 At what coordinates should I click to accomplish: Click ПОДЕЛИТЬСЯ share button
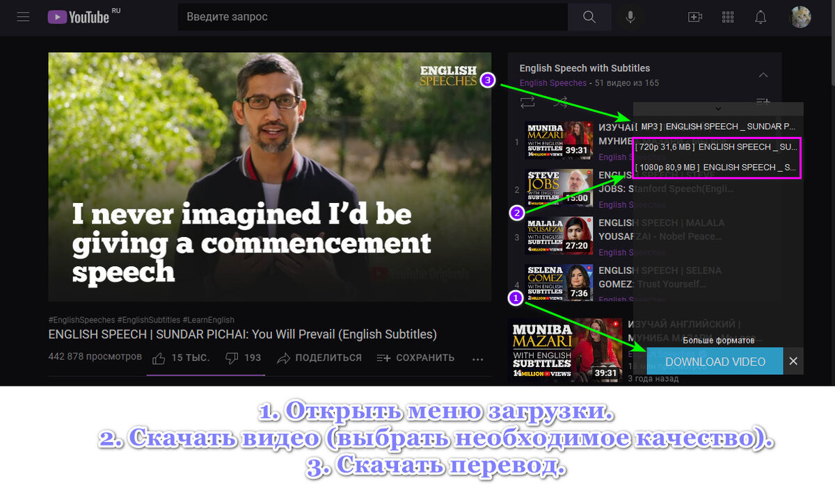pyautogui.click(x=319, y=358)
